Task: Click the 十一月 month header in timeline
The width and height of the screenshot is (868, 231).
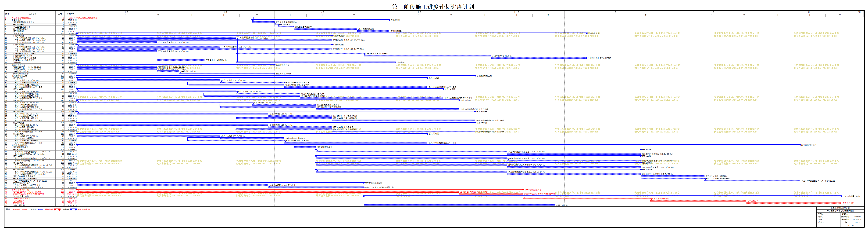Action: click(x=516, y=12)
